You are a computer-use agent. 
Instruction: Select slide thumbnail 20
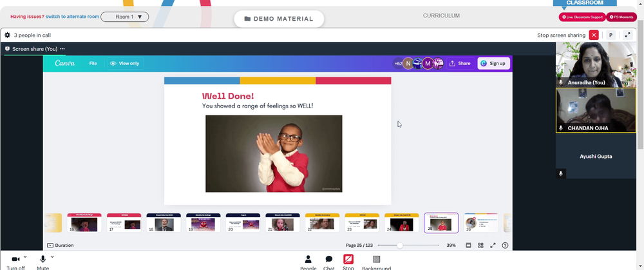pos(243,223)
